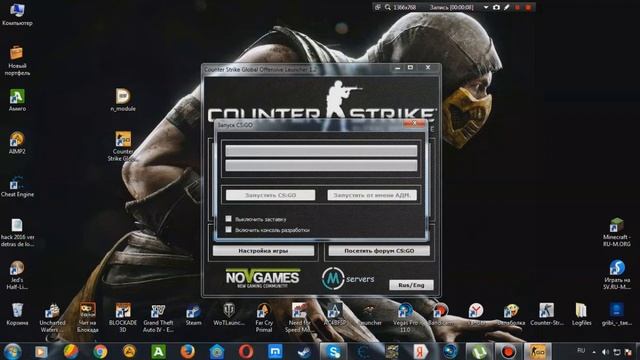Image resolution: width=640 pixels, height=360 pixels.
Task: Stop recording with the red stop button
Action: point(528,7)
